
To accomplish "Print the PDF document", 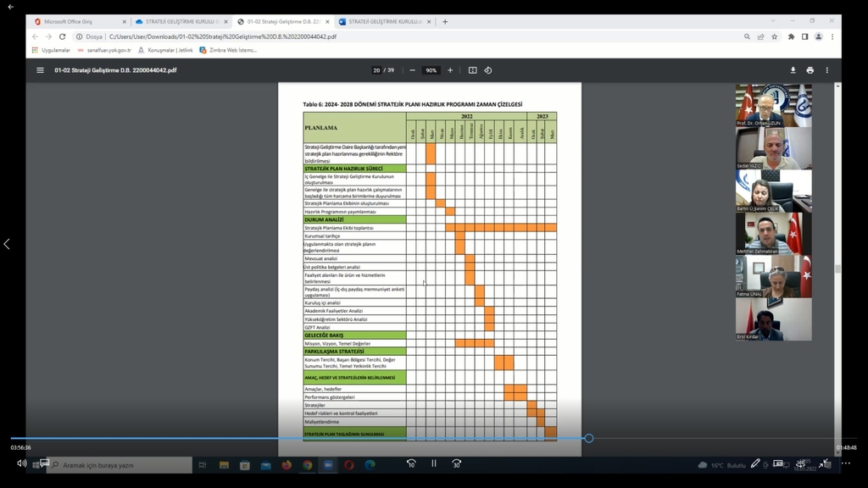I will pyautogui.click(x=810, y=70).
